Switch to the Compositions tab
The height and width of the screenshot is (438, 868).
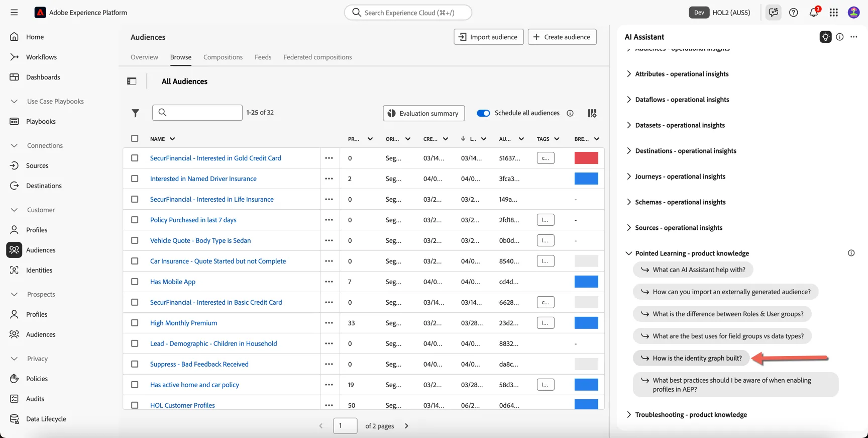pyautogui.click(x=223, y=57)
